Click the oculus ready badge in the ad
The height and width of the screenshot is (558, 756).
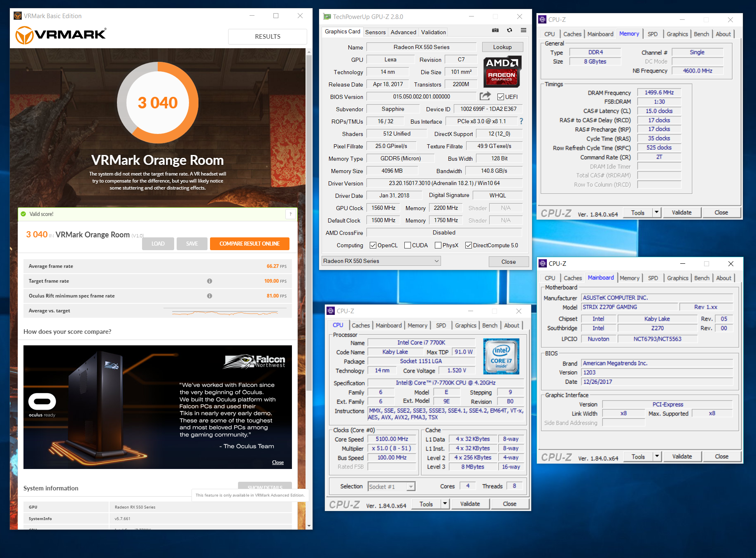(42, 405)
